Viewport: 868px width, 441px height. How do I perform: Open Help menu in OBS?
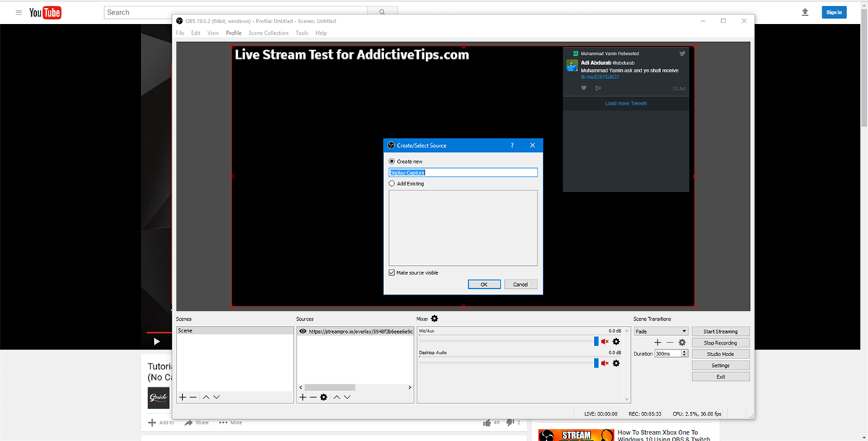pos(321,33)
